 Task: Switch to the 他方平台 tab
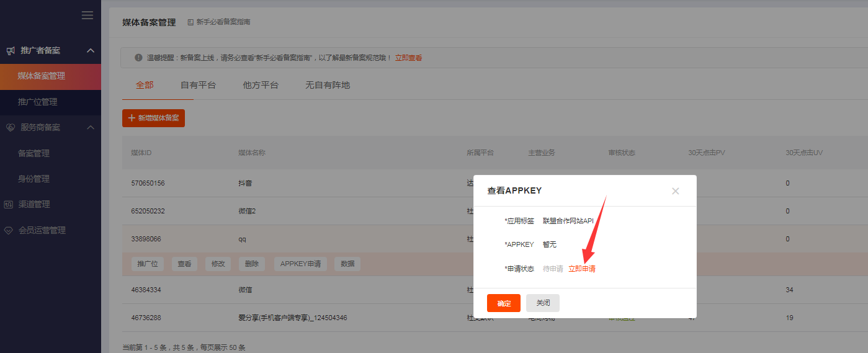coord(261,85)
